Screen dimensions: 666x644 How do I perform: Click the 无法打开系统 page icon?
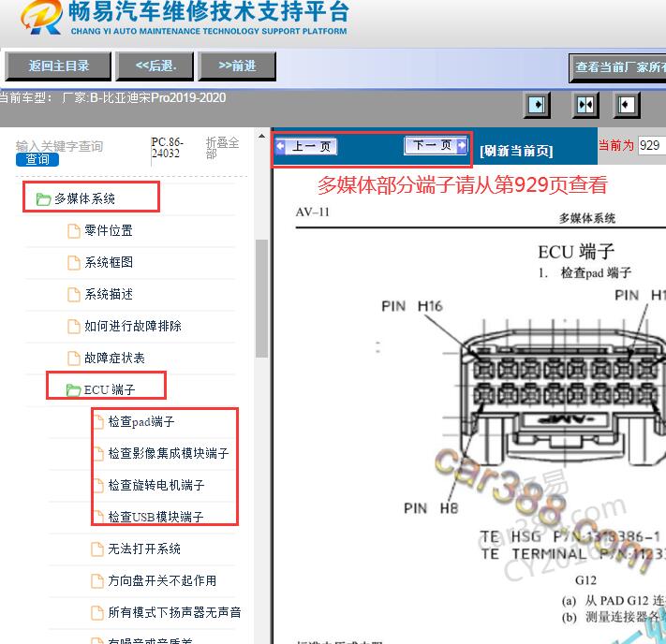[x=97, y=549]
